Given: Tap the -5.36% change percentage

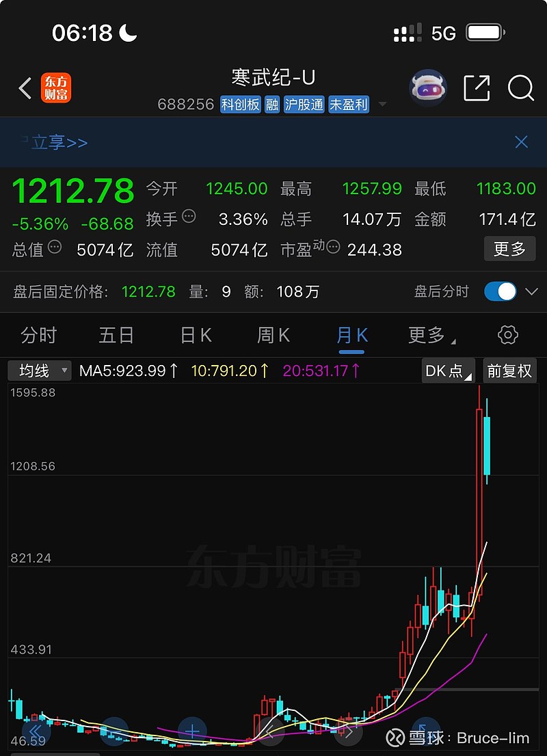Looking at the screenshot, I should coord(40,224).
